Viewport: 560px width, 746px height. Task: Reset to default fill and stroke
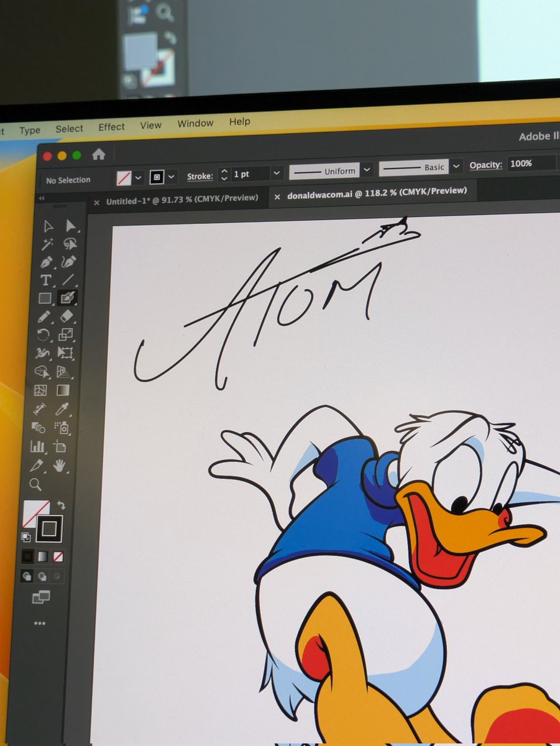click(26, 536)
